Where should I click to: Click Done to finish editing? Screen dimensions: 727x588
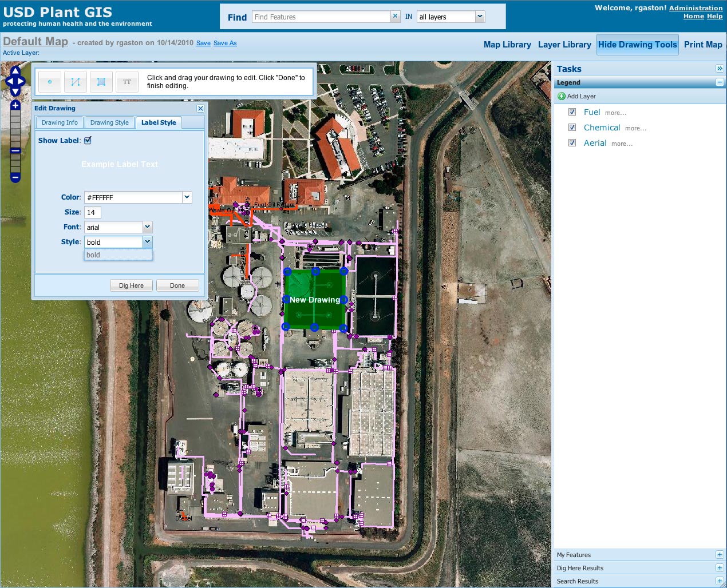177,285
